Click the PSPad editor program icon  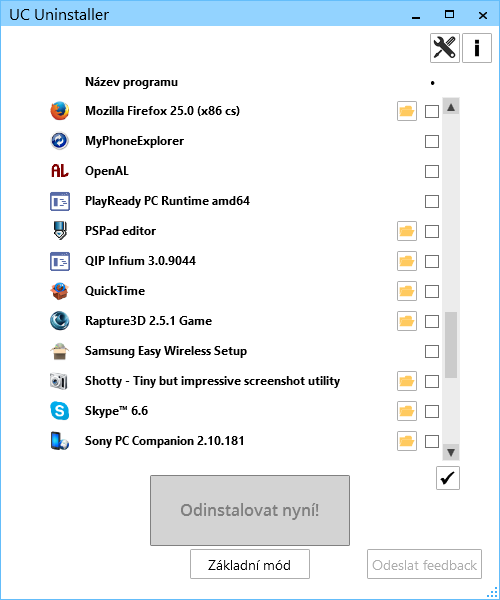point(60,231)
